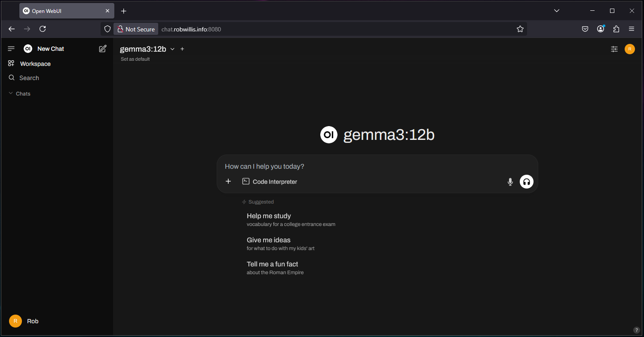The image size is (644, 337).
Task: Open the tracking protection shield icon
Action: [107, 29]
